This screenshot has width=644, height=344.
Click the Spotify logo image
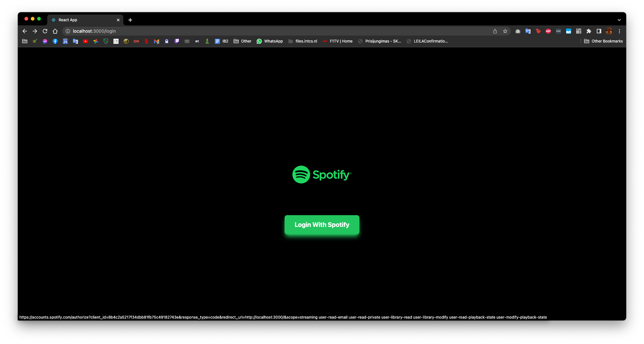point(322,175)
